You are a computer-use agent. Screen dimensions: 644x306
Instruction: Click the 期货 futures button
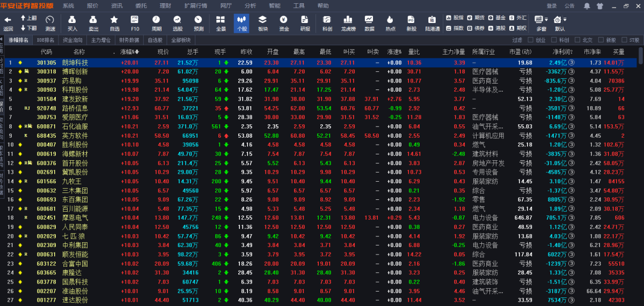point(475,18)
